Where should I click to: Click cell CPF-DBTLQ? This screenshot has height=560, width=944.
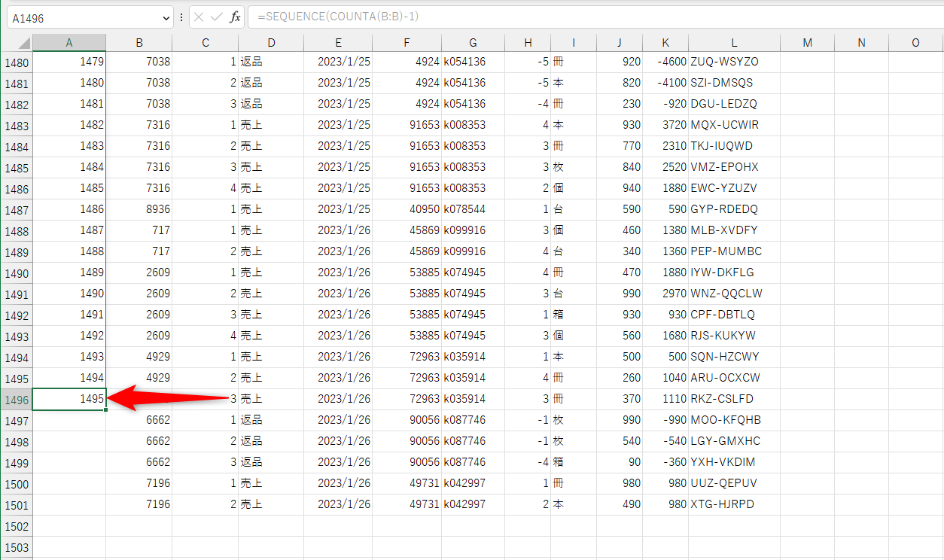[735, 315]
